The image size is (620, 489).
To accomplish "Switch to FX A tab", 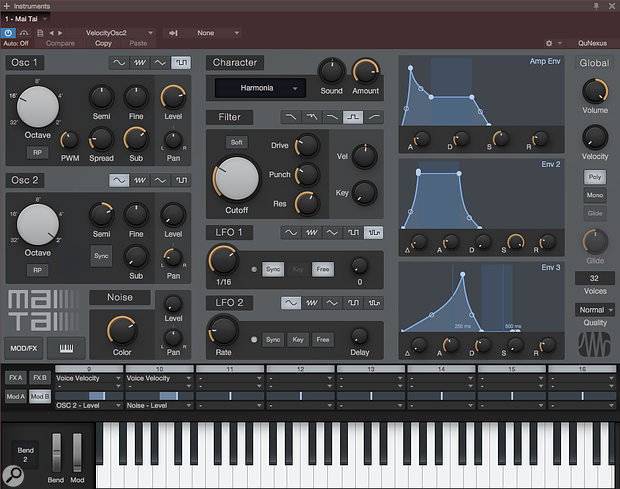I will click(x=16, y=378).
